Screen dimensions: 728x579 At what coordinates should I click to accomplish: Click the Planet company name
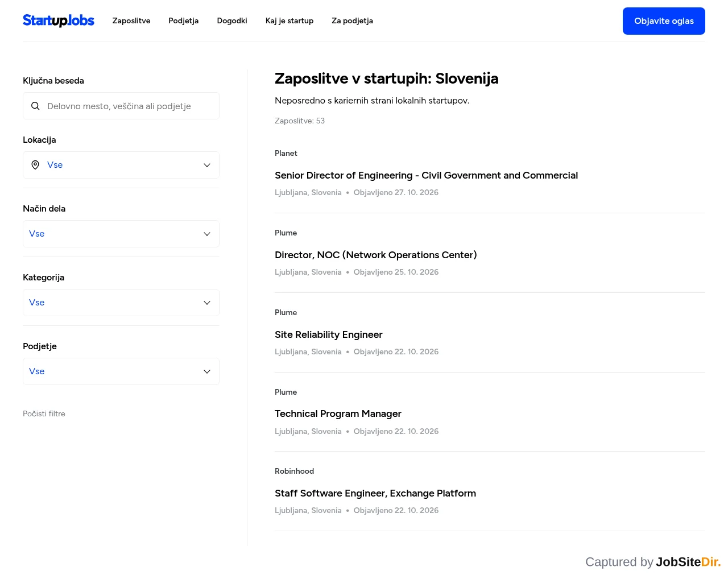(x=286, y=153)
